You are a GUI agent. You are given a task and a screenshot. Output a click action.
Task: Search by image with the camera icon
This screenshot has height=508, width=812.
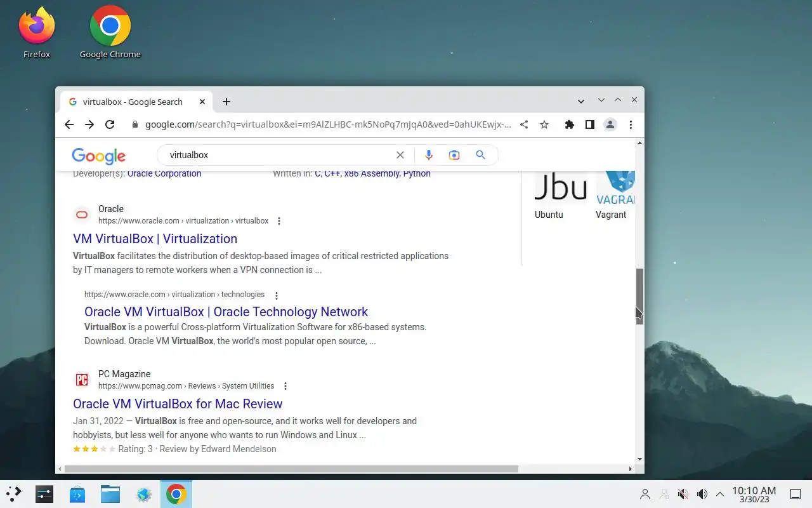coord(454,155)
